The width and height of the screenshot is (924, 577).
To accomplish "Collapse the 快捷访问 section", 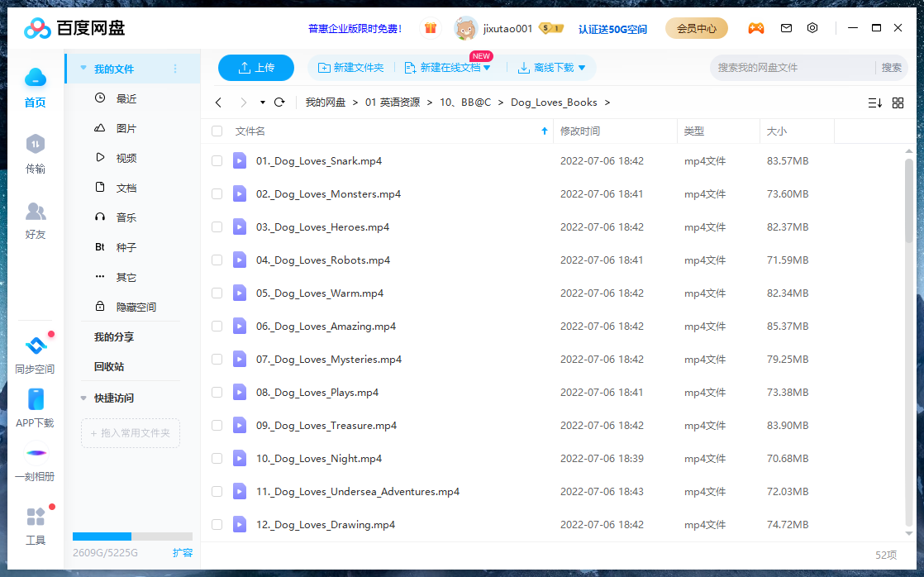I will click(x=83, y=398).
